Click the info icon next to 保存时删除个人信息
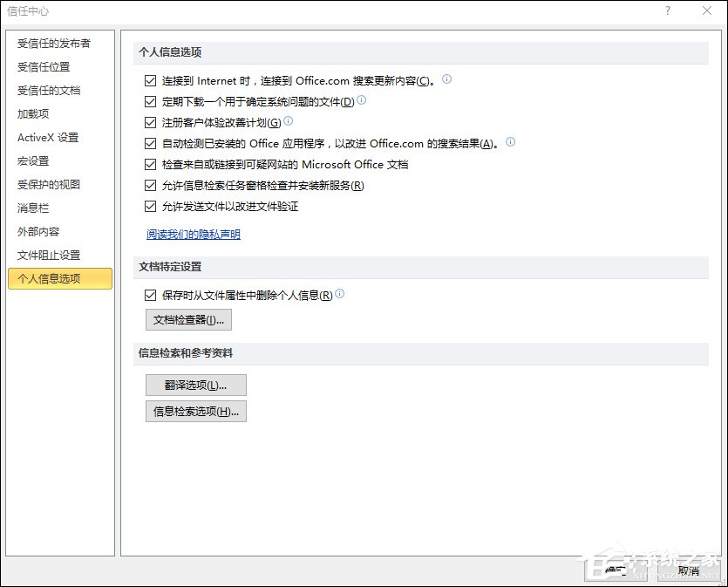Screen dimensions: 728x587 [x=339, y=295]
